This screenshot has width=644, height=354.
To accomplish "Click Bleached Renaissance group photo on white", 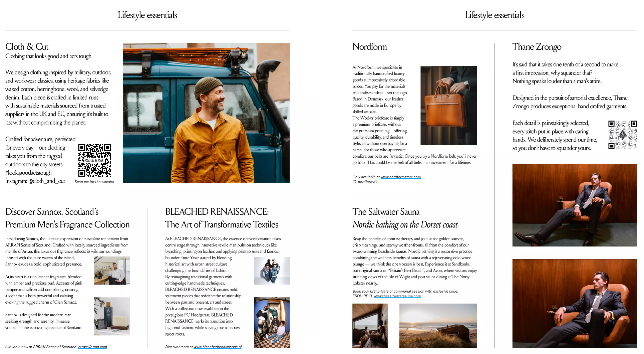I will [272, 271].
